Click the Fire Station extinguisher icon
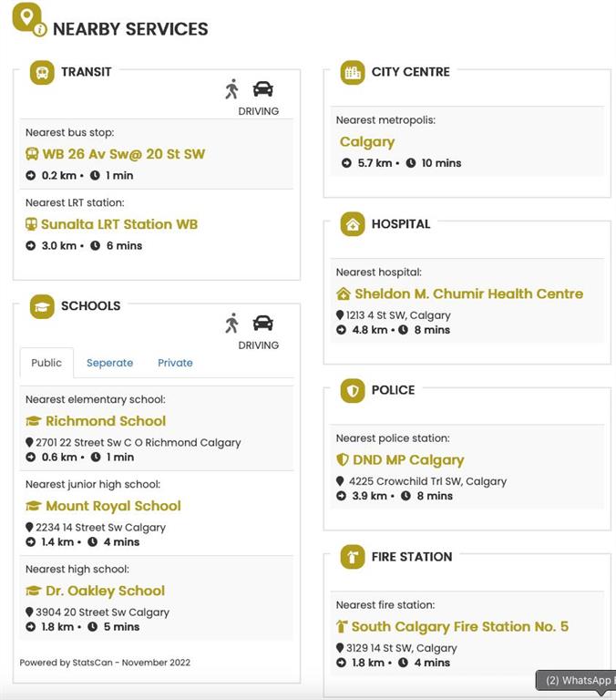 click(353, 557)
